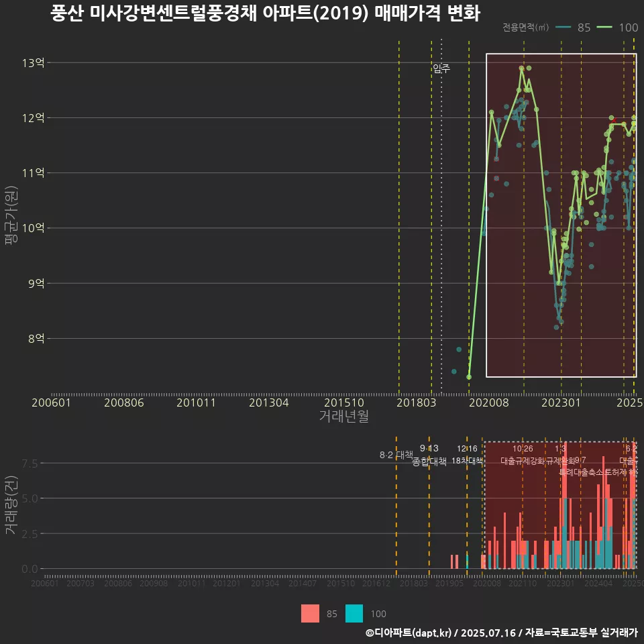This screenshot has width=644, height=644.
Task: Click the 종합대책 annotation label
Action: (x=429, y=462)
